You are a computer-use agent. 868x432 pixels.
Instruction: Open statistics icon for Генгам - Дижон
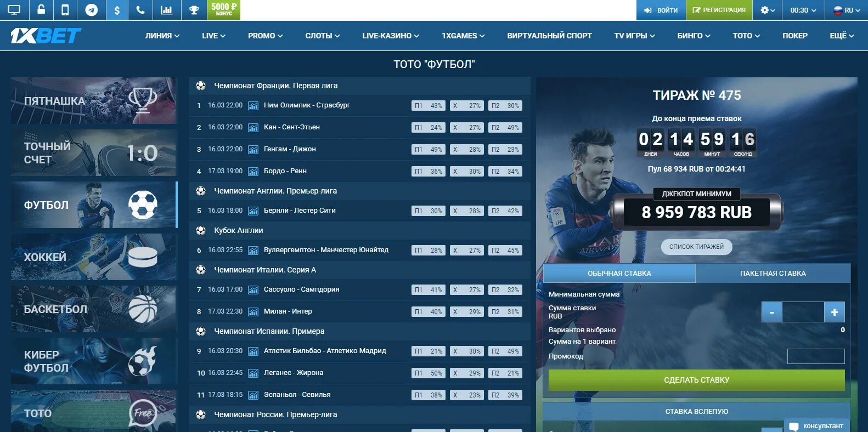tap(253, 150)
